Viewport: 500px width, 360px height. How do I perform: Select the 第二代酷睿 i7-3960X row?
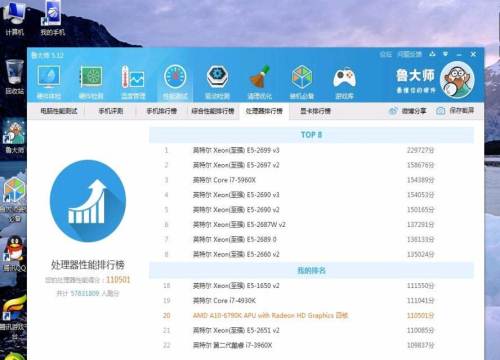pos(311,345)
